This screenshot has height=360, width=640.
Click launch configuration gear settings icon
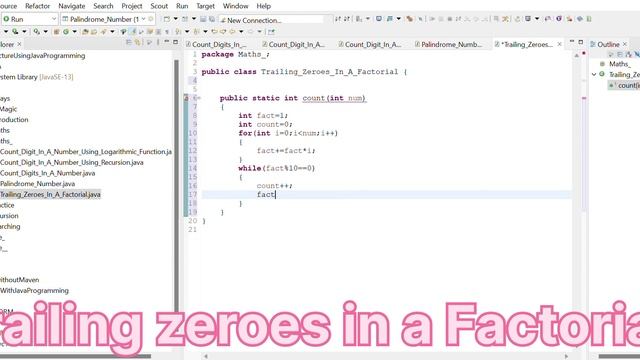click(x=151, y=19)
